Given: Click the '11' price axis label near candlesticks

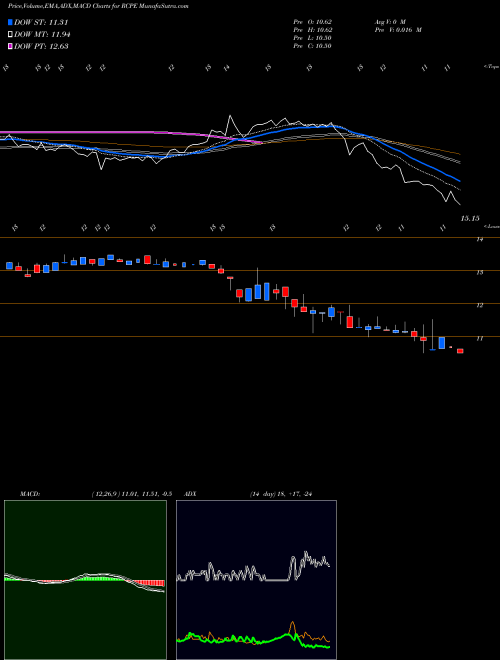Looking at the screenshot, I should [x=479, y=338].
